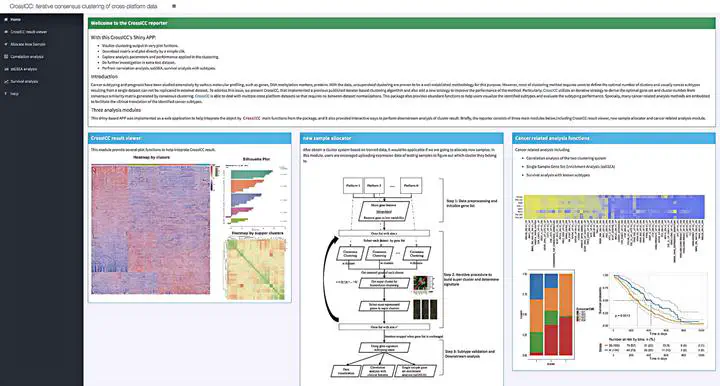
Task: Select the Home menu label
Action: click(16, 20)
